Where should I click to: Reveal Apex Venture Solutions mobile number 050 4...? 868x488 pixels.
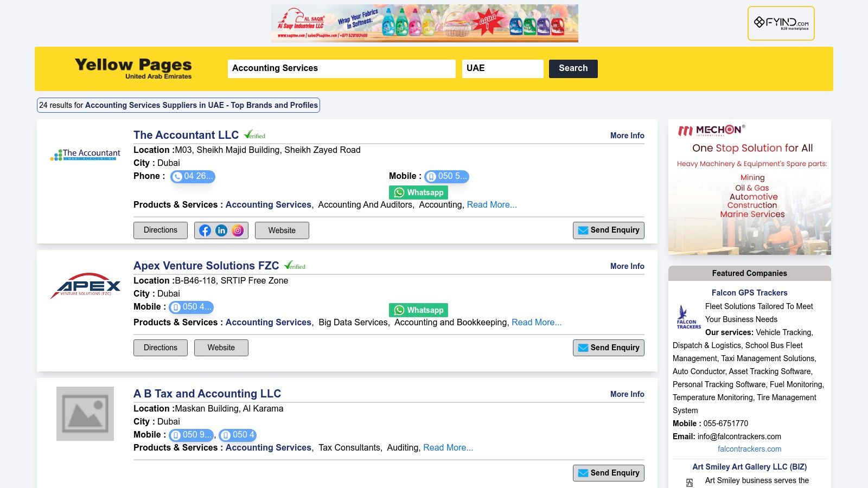(191, 307)
